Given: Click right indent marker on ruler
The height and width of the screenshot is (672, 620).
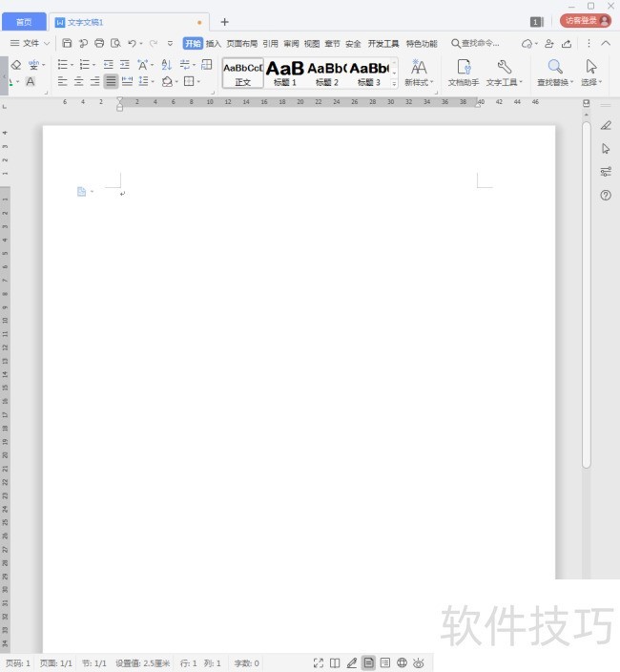Looking at the screenshot, I should [x=478, y=105].
